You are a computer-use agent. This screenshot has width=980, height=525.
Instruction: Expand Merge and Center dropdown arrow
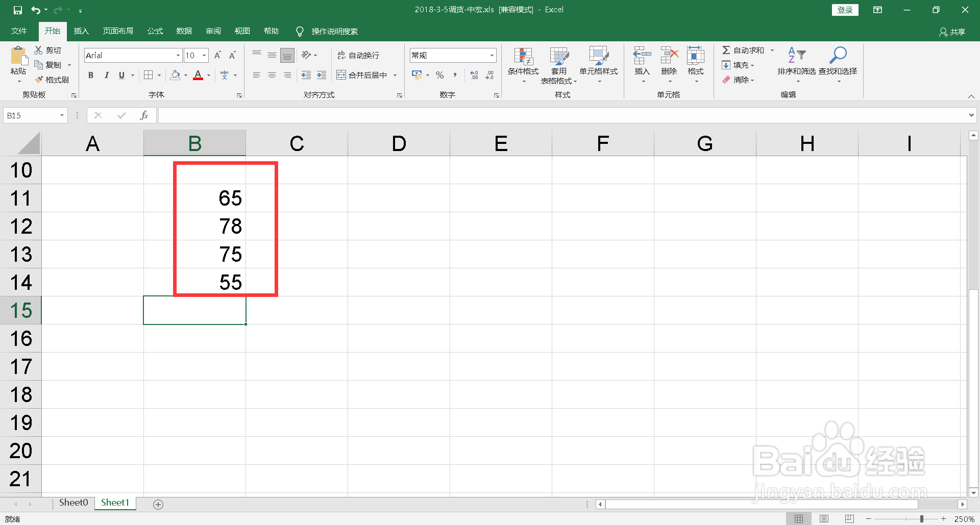click(395, 75)
